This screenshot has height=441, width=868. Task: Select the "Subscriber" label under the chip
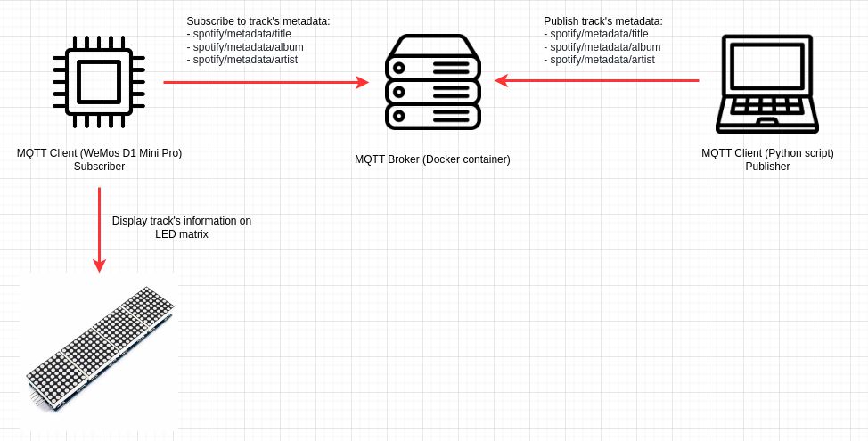click(x=99, y=167)
